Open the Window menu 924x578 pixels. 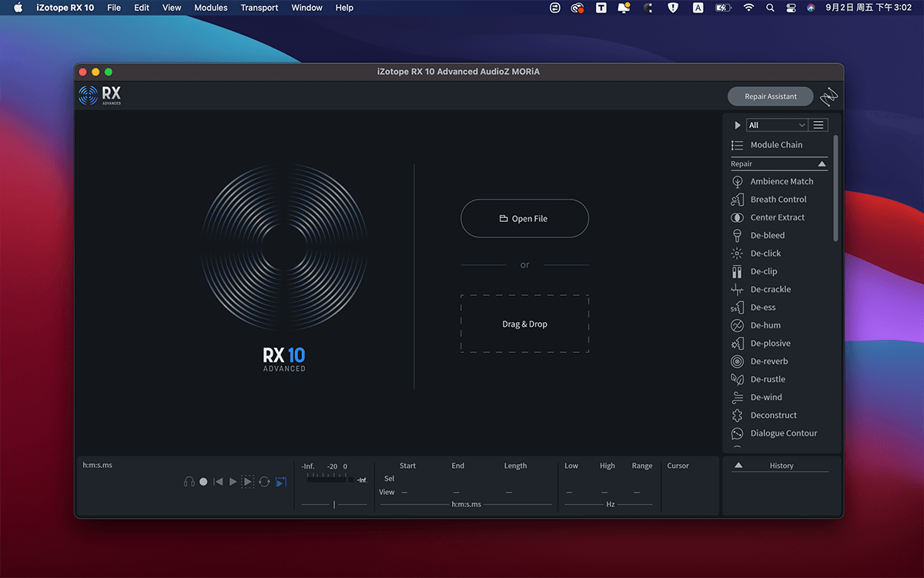click(307, 8)
